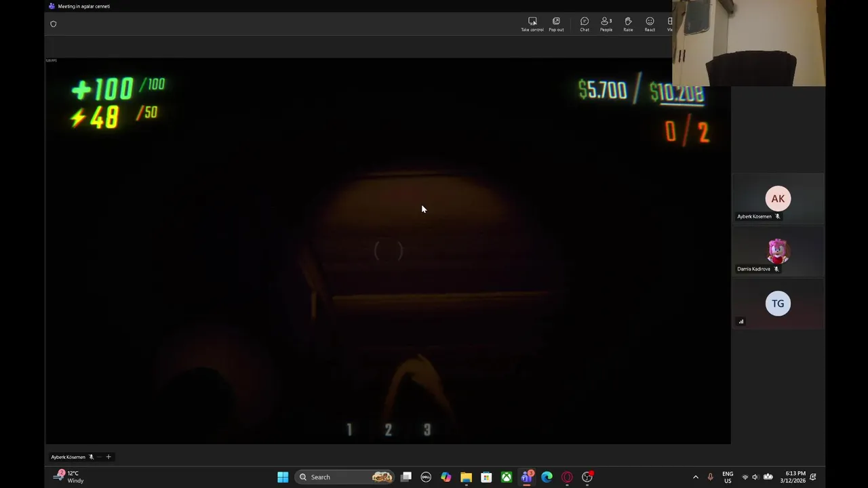Open the volume speaker tray icon

point(755,477)
